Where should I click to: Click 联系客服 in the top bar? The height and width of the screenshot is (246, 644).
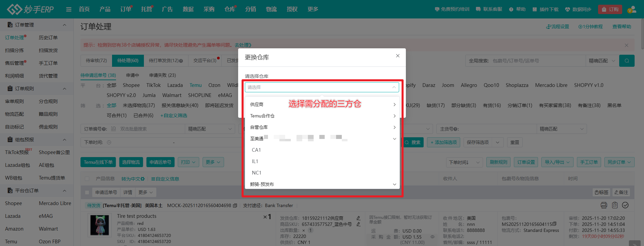(489, 9)
